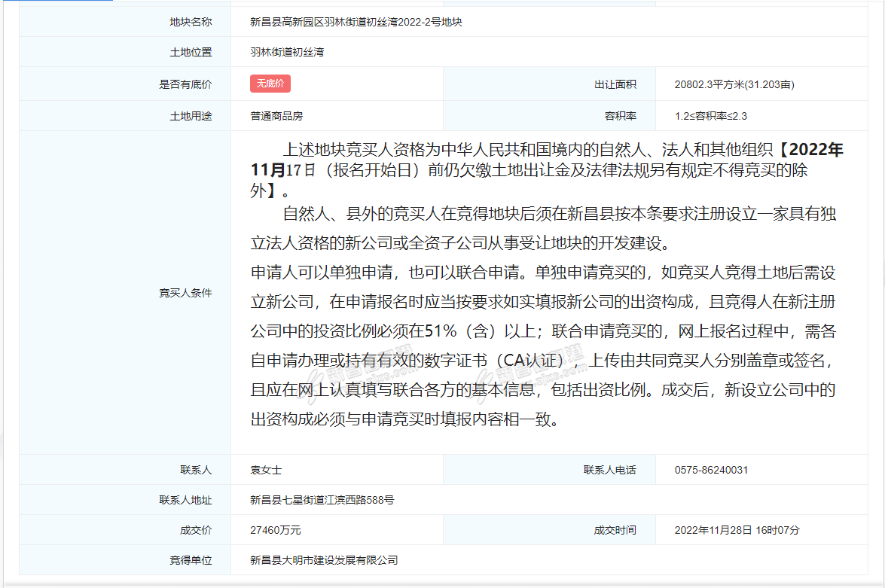The height and width of the screenshot is (588, 885).
Task: Select the 地块名称 value text
Action: click(356, 22)
